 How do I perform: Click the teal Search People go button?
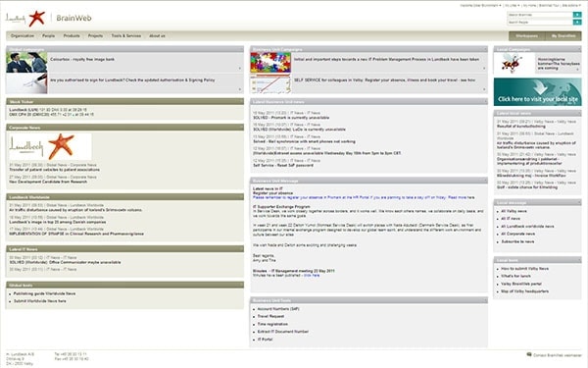[577, 23]
